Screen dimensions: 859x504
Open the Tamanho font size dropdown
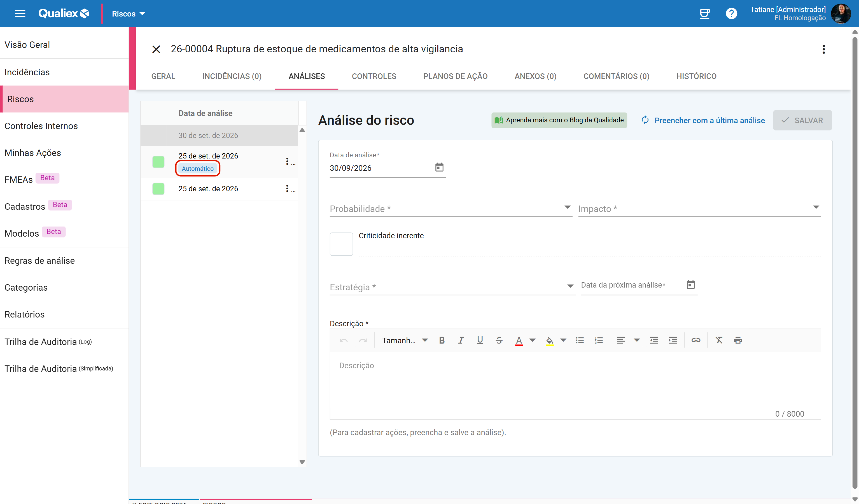[405, 340]
